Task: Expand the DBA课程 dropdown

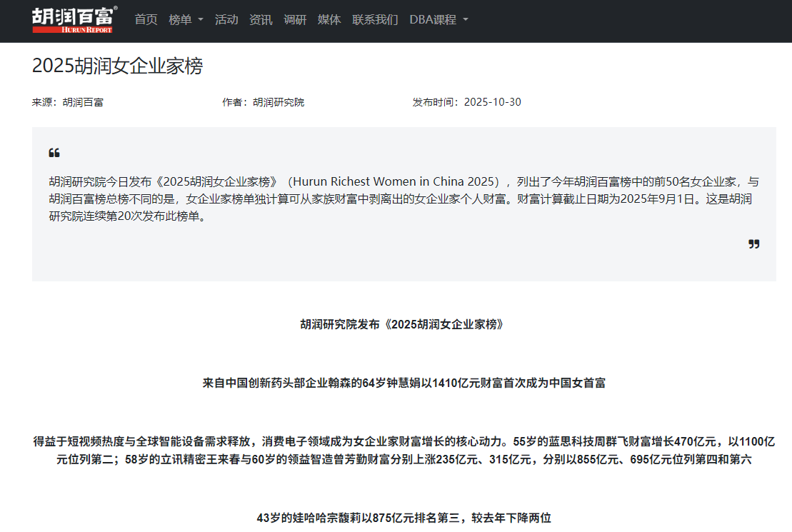Action: point(438,20)
